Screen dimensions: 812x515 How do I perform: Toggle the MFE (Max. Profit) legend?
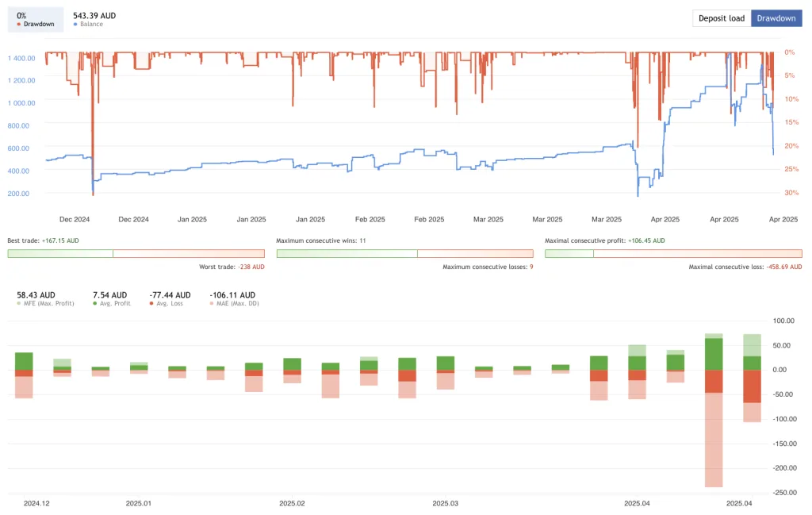[x=44, y=303]
